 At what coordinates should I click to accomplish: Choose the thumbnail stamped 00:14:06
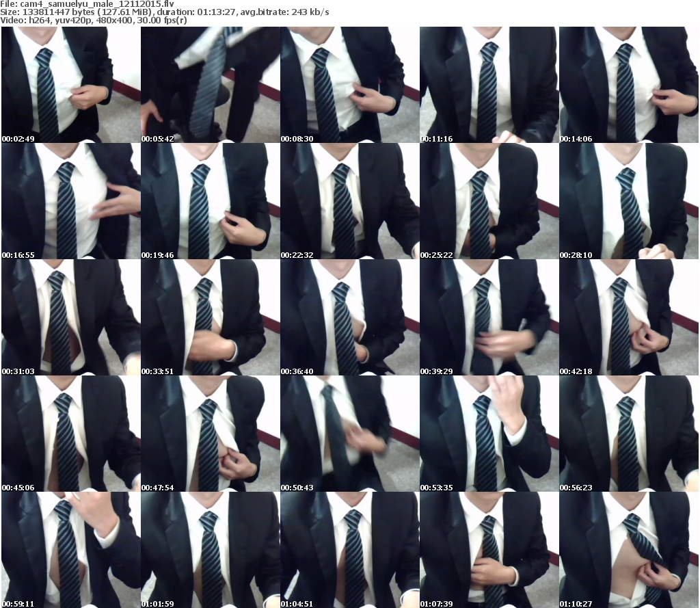pyautogui.click(x=629, y=85)
